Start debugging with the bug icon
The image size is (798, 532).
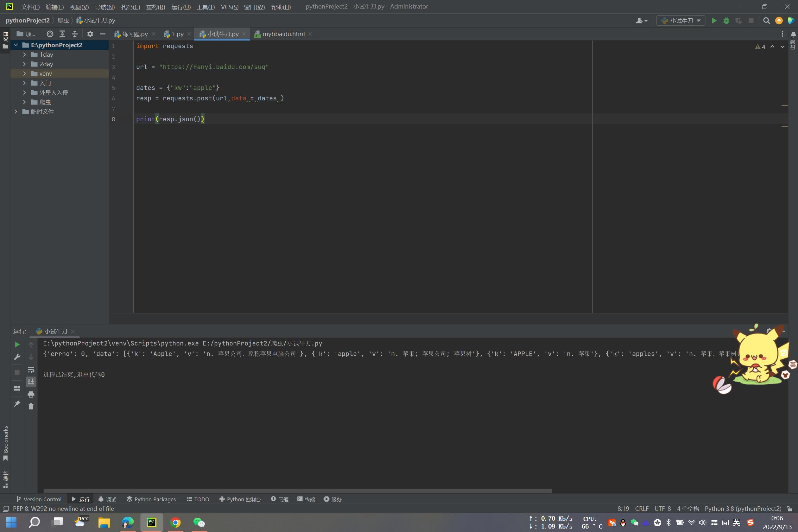click(726, 21)
